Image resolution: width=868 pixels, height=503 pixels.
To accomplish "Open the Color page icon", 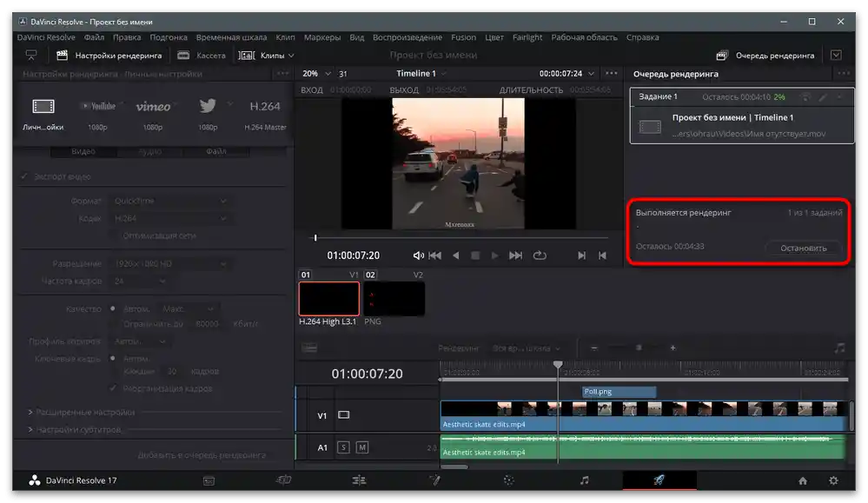I will coord(509,480).
